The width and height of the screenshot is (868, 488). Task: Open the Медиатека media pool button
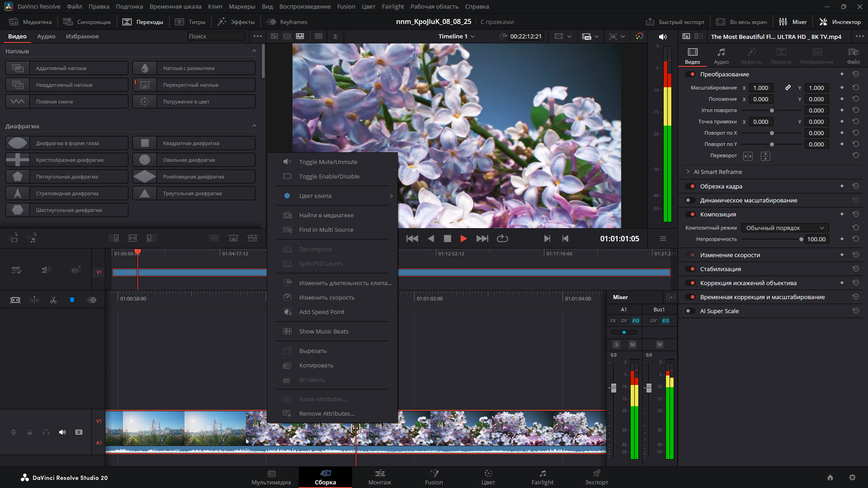[x=31, y=22]
